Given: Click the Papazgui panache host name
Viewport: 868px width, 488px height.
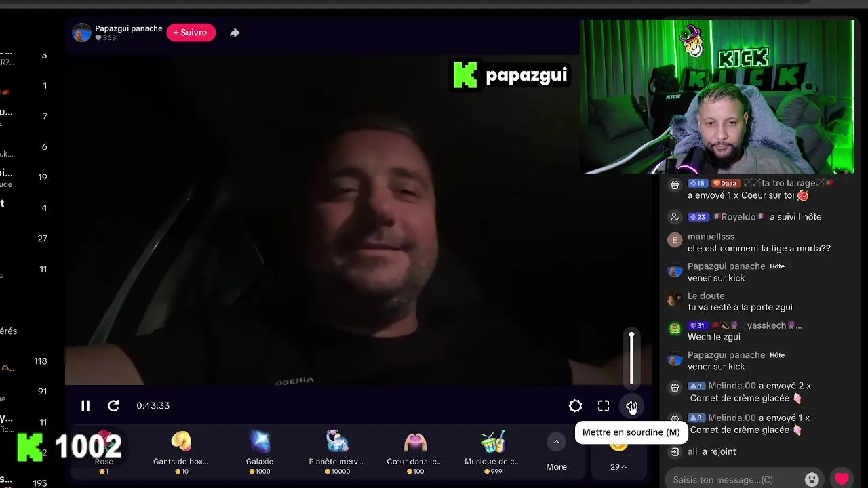Looking at the screenshot, I should point(128,28).
